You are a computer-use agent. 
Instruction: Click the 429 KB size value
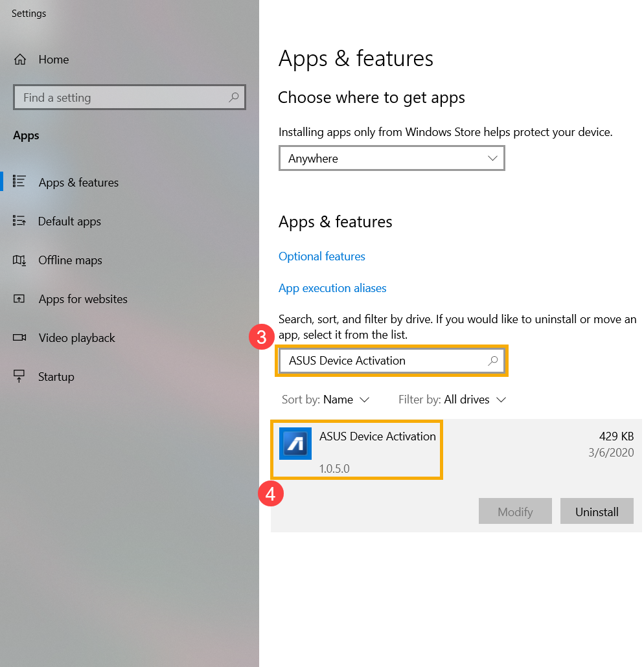(x=616, y=436)
